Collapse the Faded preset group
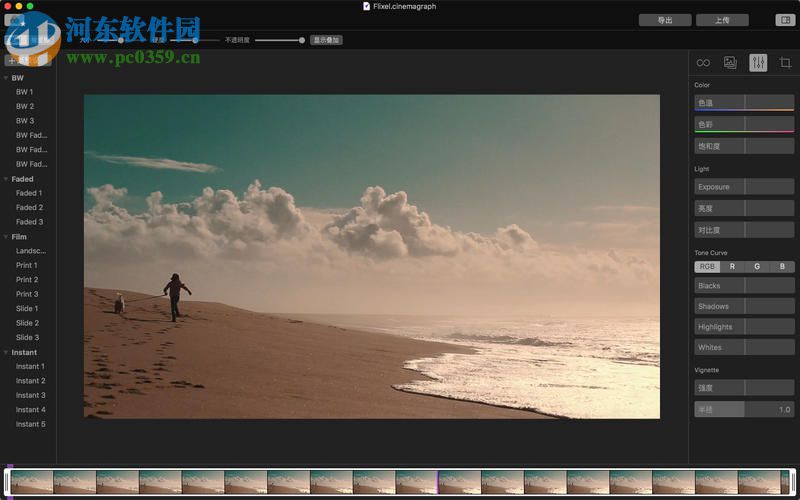 coord(6,179)
